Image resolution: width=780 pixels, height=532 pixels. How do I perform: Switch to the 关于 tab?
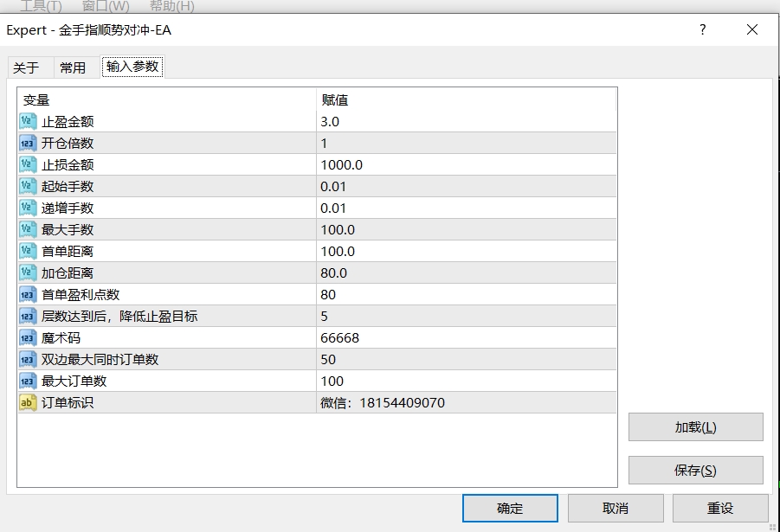point(26,67)
